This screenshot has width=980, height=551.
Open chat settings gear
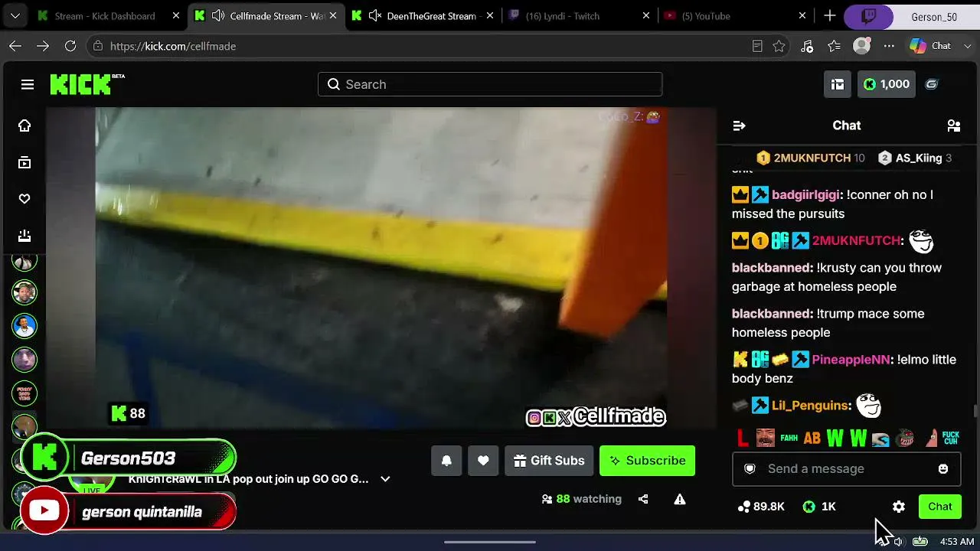(899, 507)
